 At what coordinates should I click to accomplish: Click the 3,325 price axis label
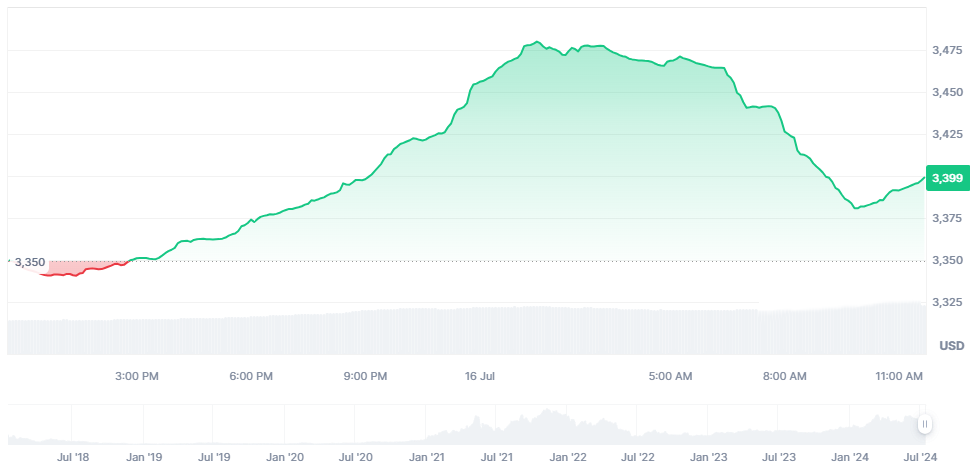946,301
